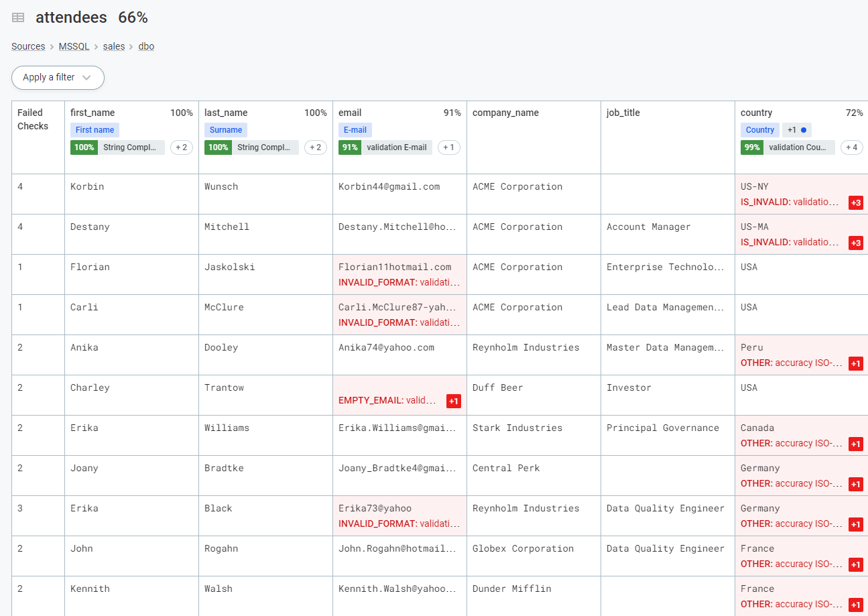Go to the MSSQL breadcrumb link
This screenshot has height=616, width=868.
(x=74, y=47)
